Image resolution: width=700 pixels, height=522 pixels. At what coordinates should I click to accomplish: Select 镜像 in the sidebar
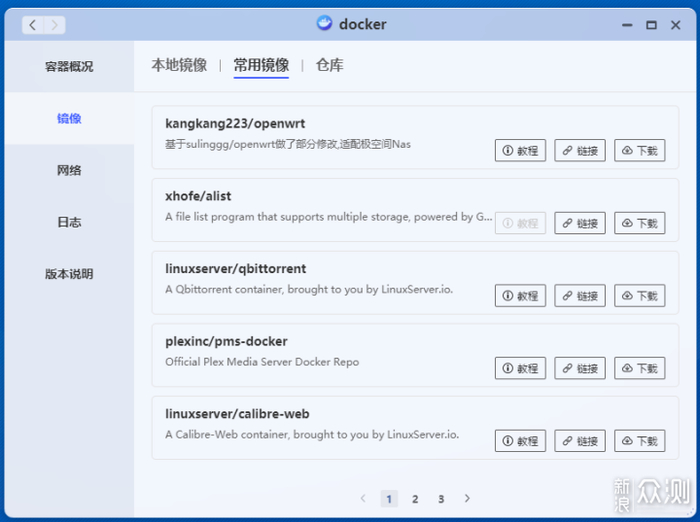click(x=69, y=118)
